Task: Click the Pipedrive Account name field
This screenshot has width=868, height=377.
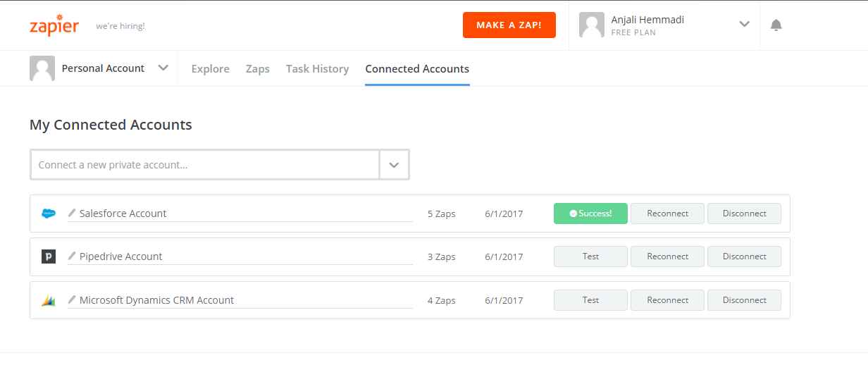Action: point(240,257)
